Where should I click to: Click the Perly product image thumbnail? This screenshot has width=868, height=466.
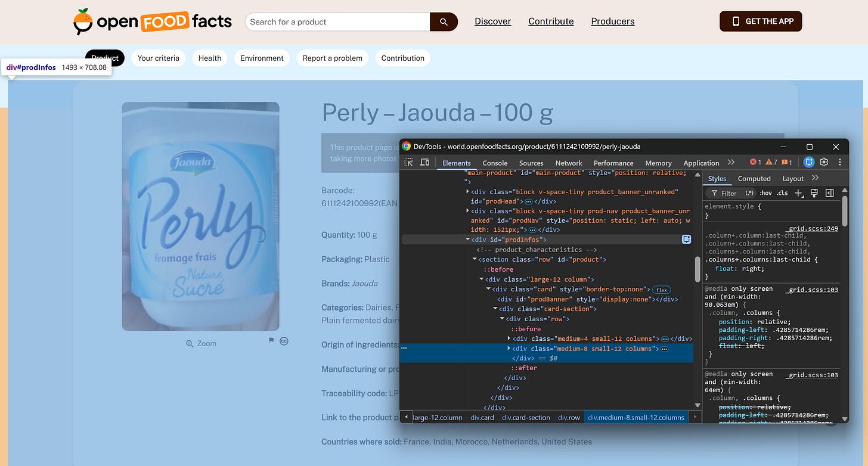pyautogui.click(x=201, y=216)
